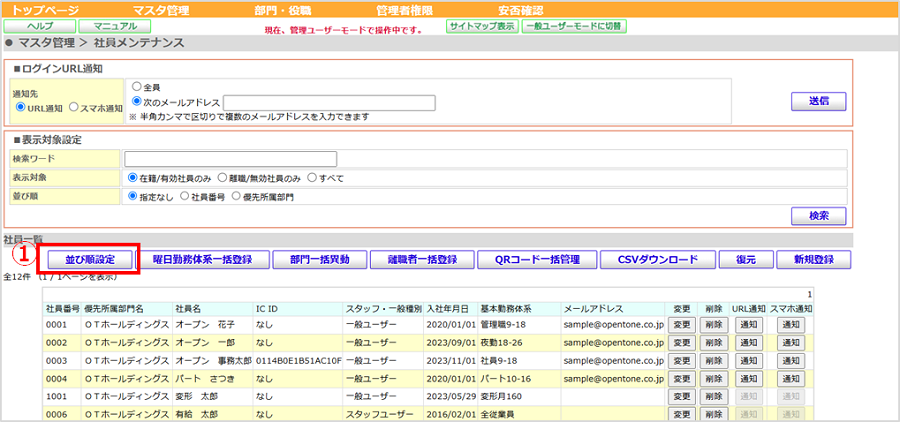This screenshot has width=900, height=422.
Task: Click 離職者一括登録 button
Action: (422, 260)
